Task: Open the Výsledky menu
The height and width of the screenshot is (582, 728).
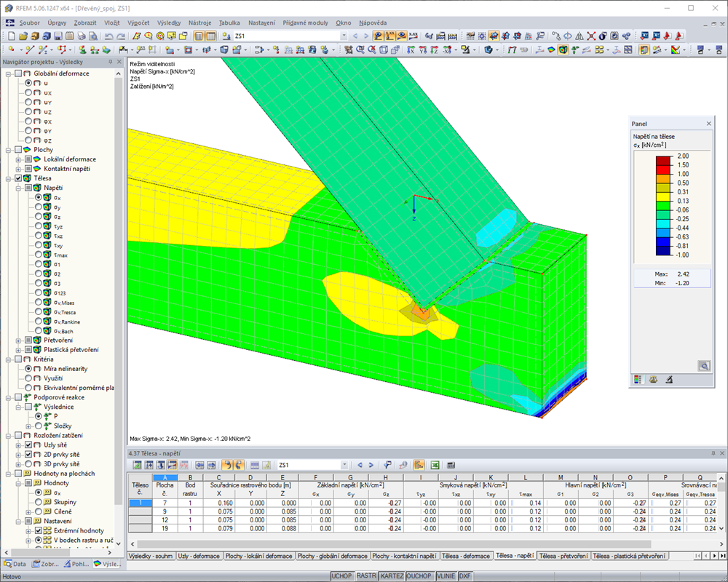Action: 169,23
